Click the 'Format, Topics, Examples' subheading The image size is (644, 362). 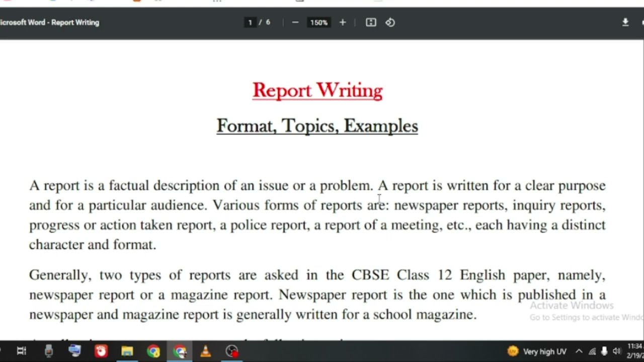point(317,126)
